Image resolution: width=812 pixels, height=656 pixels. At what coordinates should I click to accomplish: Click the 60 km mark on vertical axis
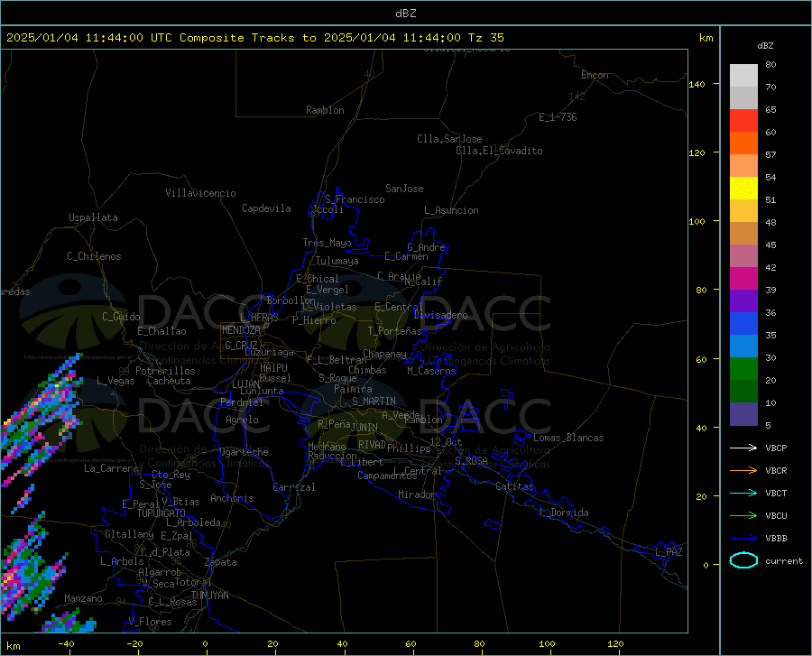point(700,359)
